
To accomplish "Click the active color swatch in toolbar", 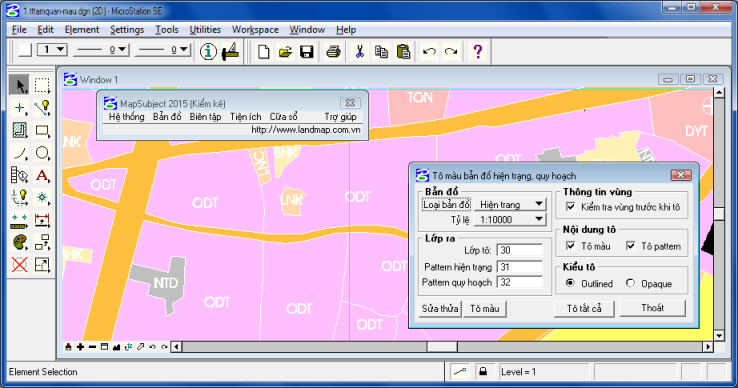I will 24,50.
